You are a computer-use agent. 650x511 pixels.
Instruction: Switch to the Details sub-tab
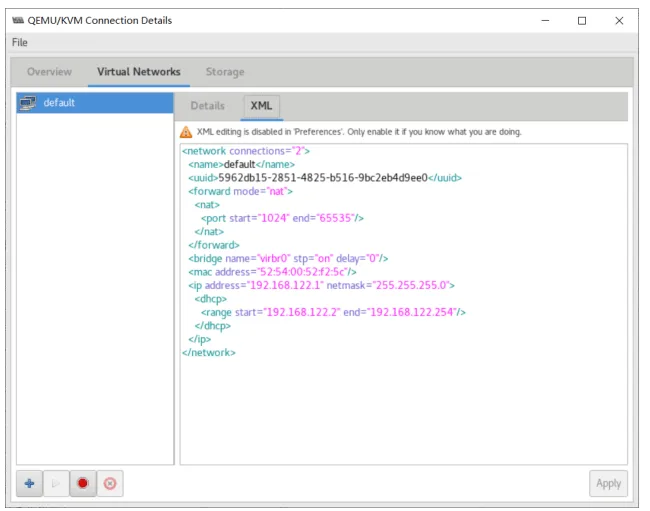click(208, 106)
